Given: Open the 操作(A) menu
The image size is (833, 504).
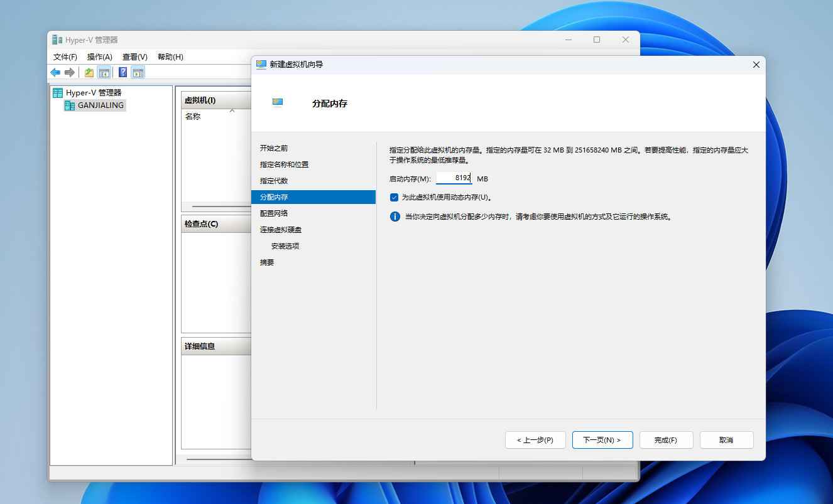Looking at the screenshot, I should click(100, 57).
